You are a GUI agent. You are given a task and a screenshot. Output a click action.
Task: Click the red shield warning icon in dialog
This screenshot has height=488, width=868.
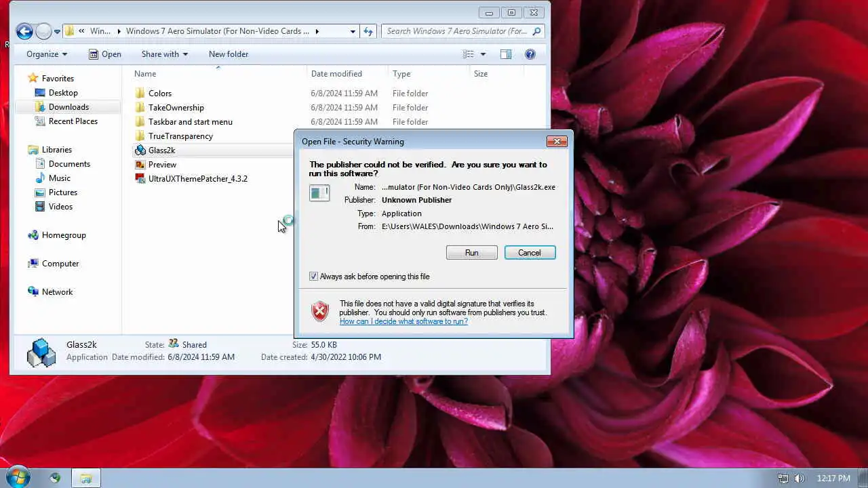(x=320, y=311)
